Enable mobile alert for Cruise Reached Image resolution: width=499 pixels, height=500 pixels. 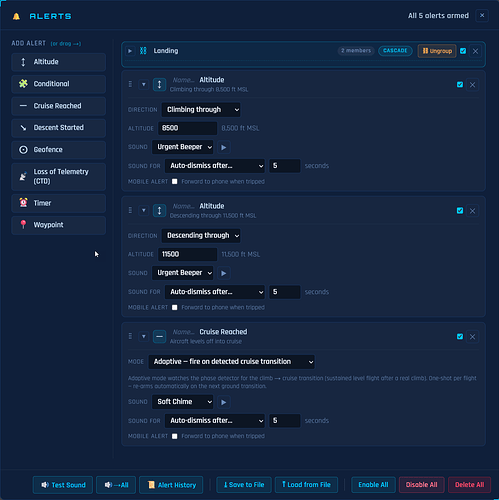pyautogui.click(x=174, y=436)
